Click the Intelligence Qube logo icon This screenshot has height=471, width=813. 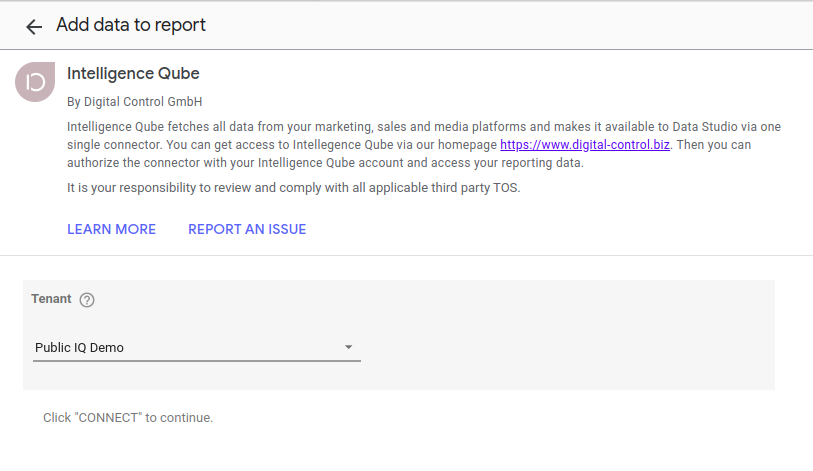pyautogui.click(x=35, y=82)
